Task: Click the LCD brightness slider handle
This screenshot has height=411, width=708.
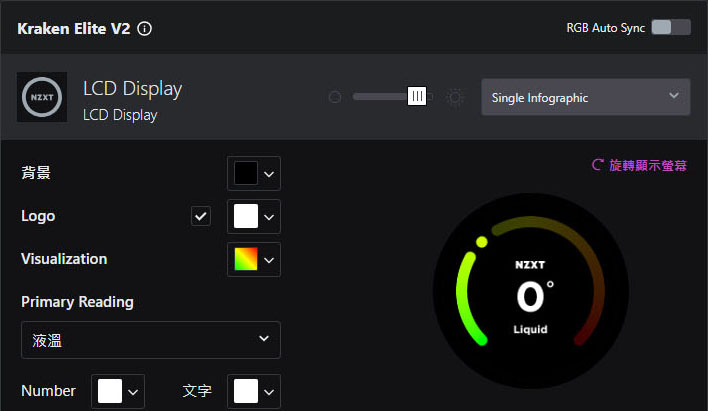Action: 417,96
